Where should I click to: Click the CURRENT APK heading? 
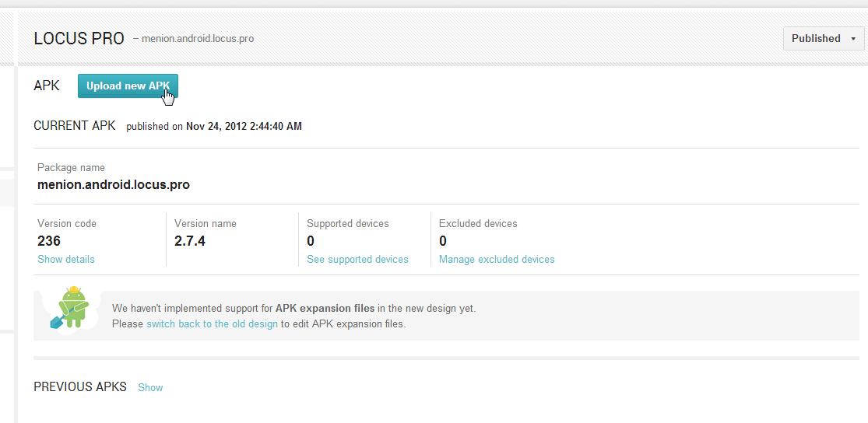click(75, 126)
